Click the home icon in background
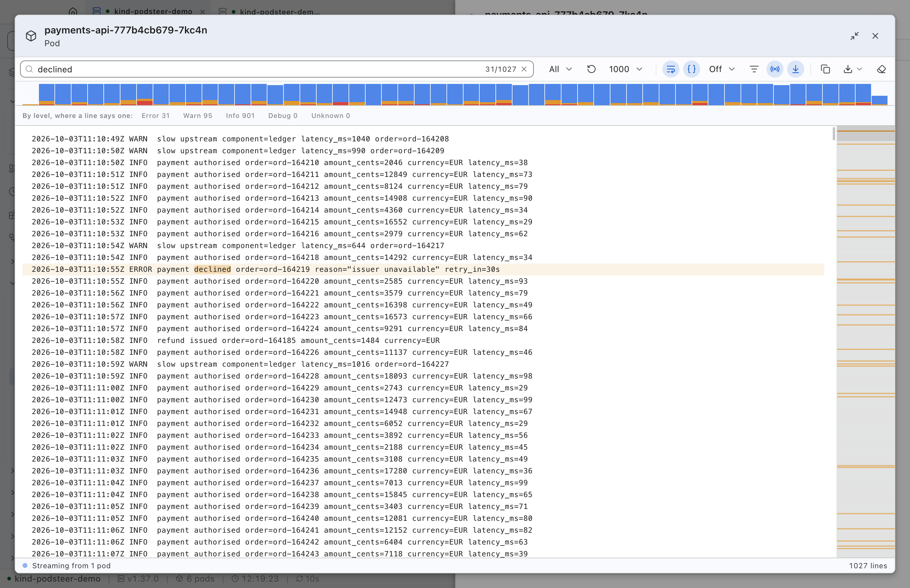910x588 pixels. (x=73, y=11)
